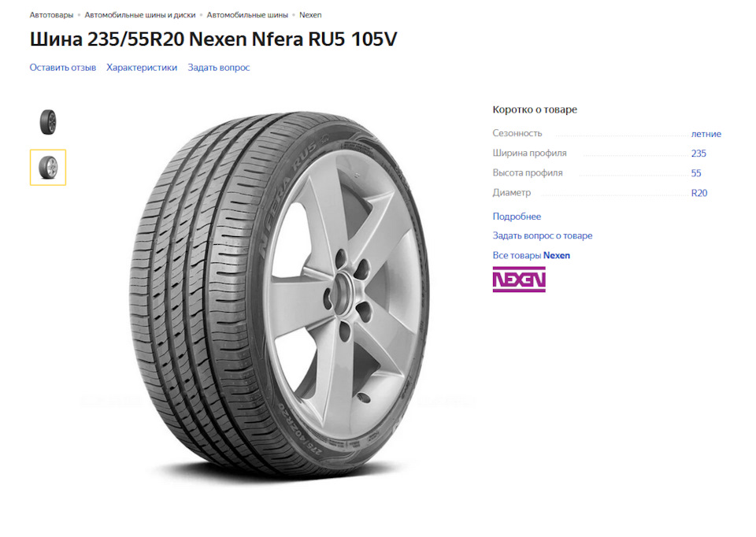Click Задать вопрос о товаре
This screenshot has width=756, height=537.
543,235
